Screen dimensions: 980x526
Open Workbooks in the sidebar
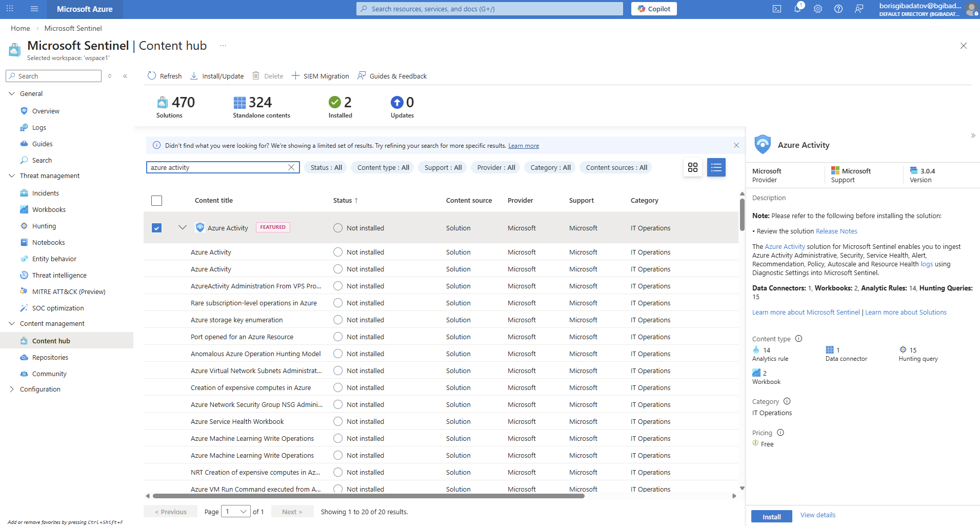pyautogui.click(x=49, y=209)
